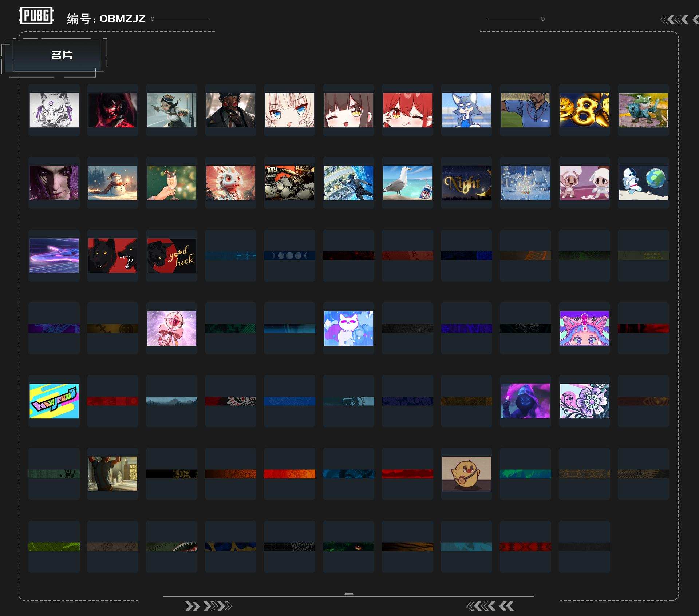This screenshot has width=699, height=616.
Task: Pick the brown-haired winking anime girl card
Action: pos(349,110)
